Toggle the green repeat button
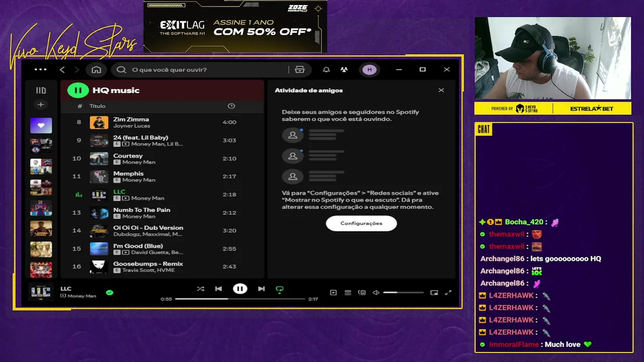The height and width of the screenshot is (362, 644). (280, 289)
